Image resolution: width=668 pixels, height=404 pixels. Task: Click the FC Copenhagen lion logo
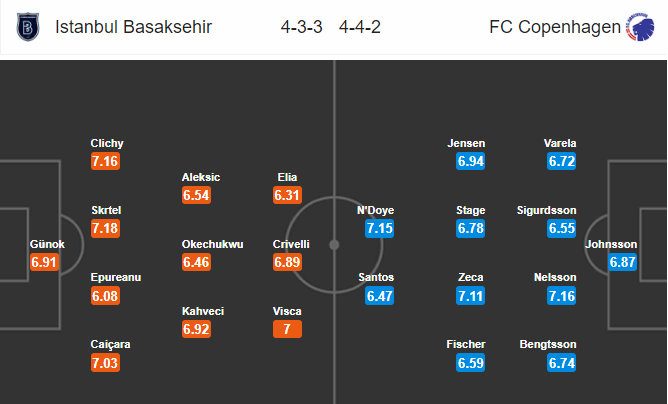(640, 27)
